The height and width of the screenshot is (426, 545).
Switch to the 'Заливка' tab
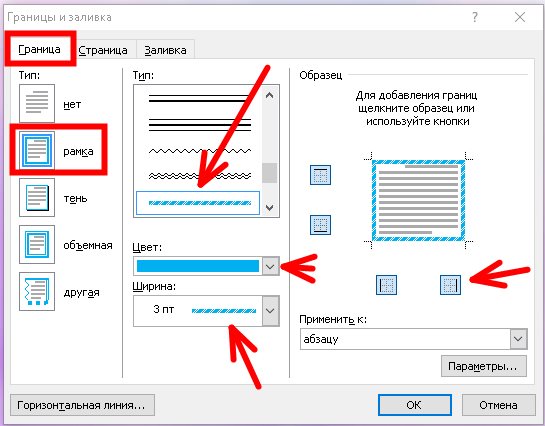(165, 50)
